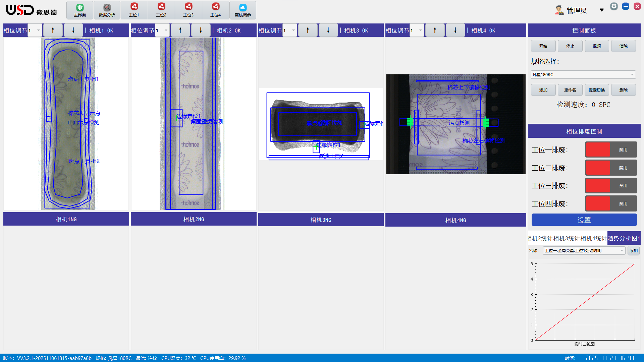The width and height of the screenshot is (644, 362).
Task: Open the 相机3 相位调节 value dropdown
Action: (290, 31)
